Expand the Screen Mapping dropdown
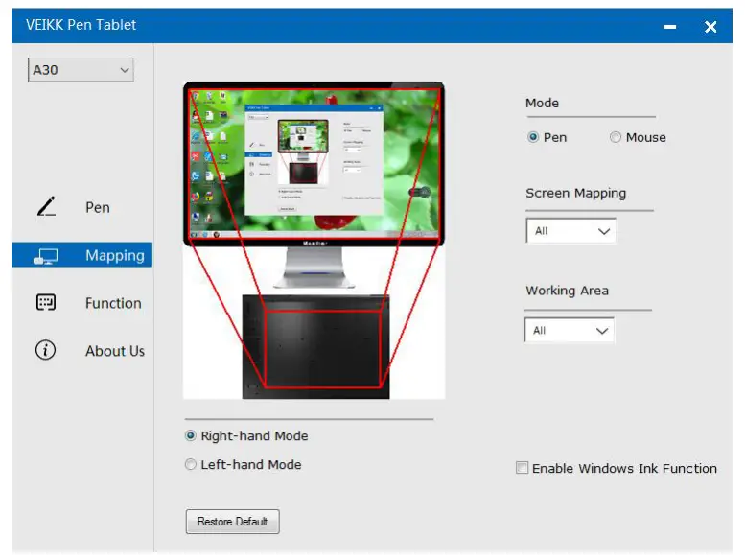 click(571, 231)
